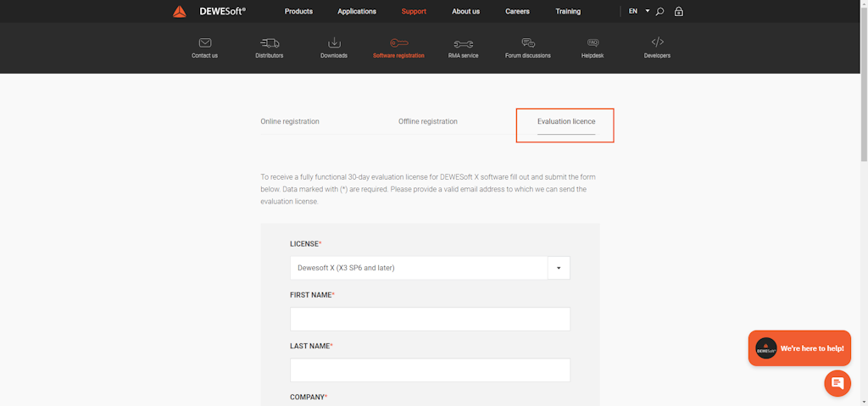The width and height of the screenshot is (868, 406).
Task: Open the About us menu
Action: [465, 11]
